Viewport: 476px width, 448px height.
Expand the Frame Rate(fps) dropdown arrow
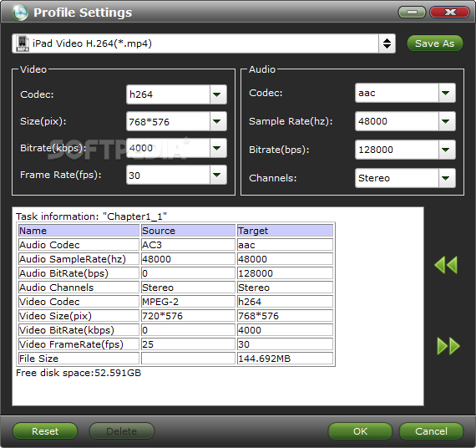click(x=217, y=175)
